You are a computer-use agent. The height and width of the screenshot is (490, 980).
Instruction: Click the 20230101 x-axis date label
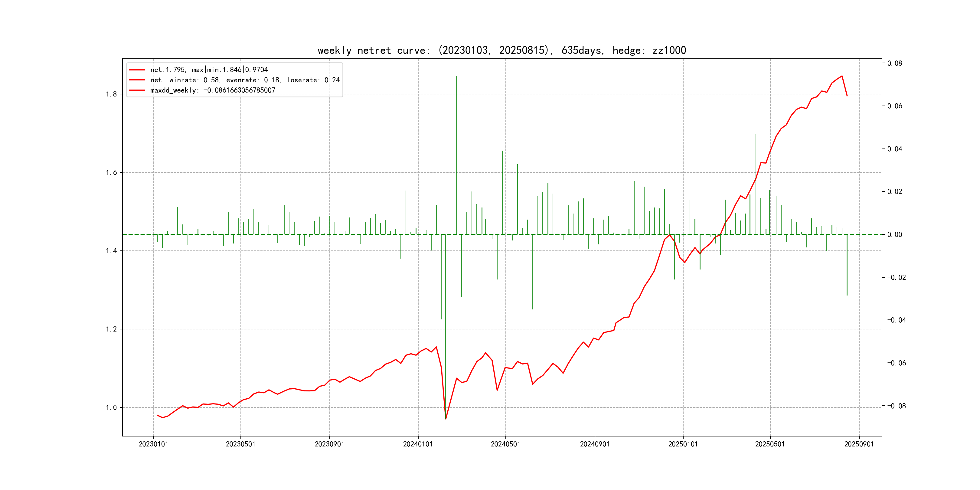click(153, 444)
